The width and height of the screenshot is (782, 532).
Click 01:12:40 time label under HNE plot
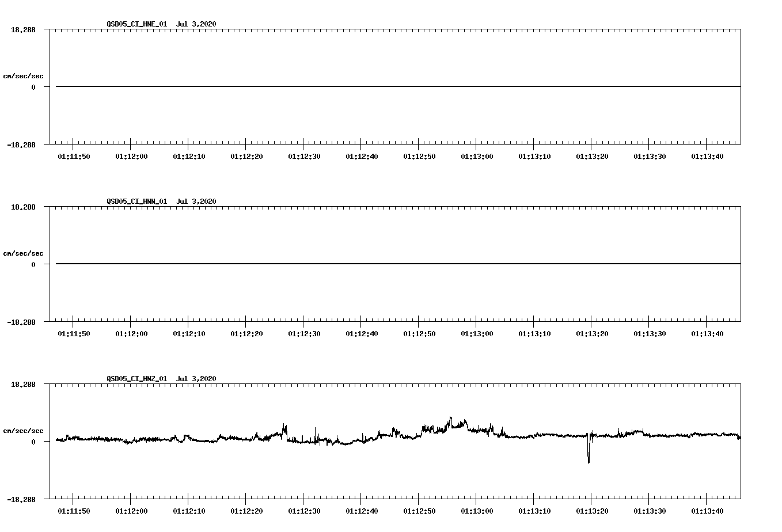362,157
